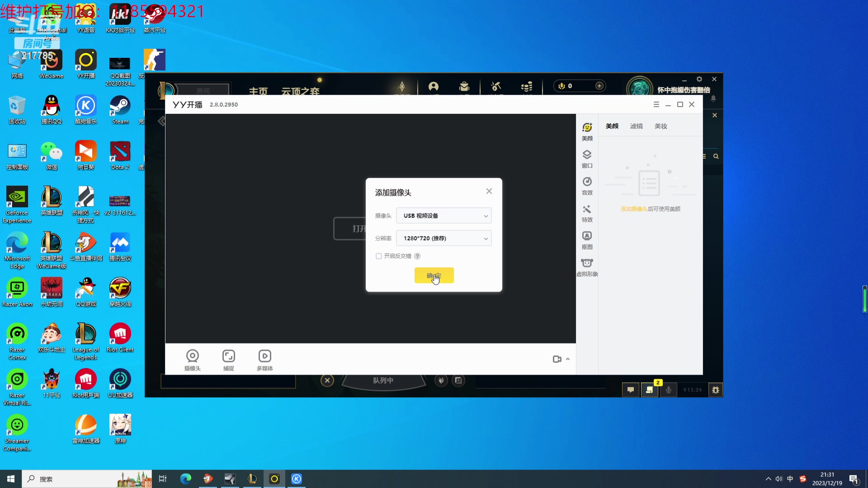Image resolution: width=868 pixels, height=488 pixels.
Task: Open the 抠图 cutout sidebar icon
Action: (x=587, y=240)
